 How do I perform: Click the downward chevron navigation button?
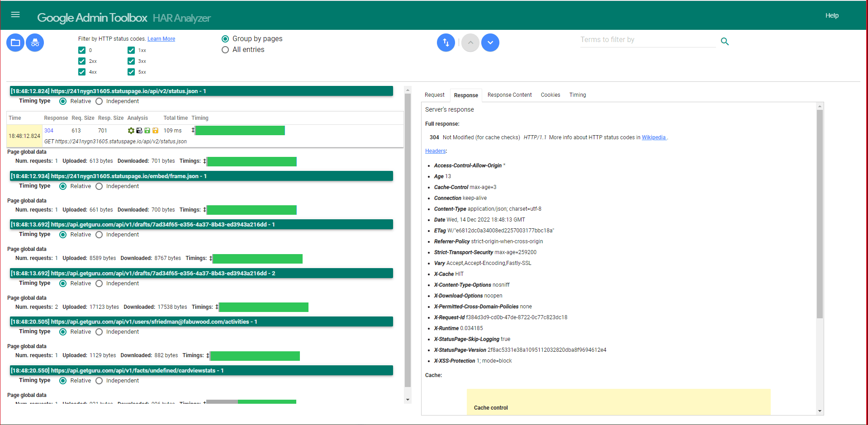coord(490,42)
